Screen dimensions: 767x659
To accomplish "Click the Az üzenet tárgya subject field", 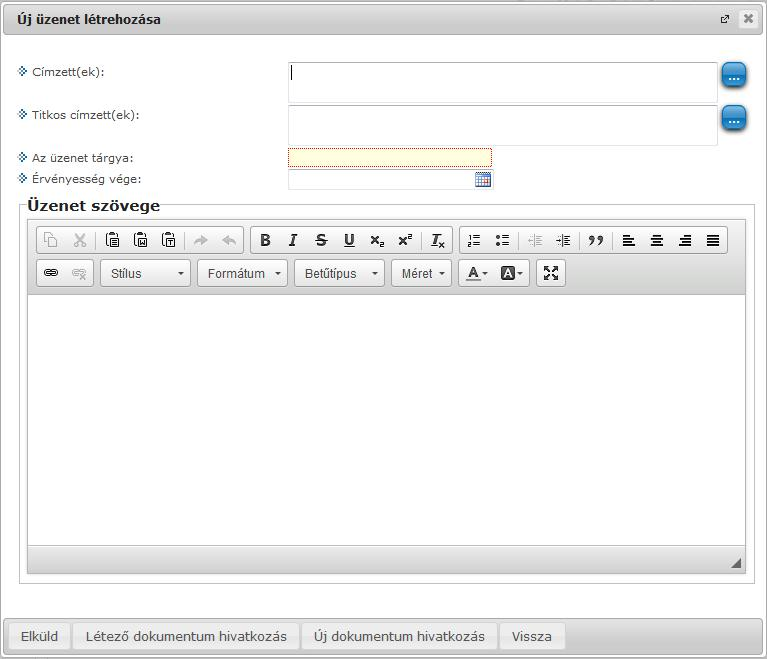I will (x=390, y=158).
